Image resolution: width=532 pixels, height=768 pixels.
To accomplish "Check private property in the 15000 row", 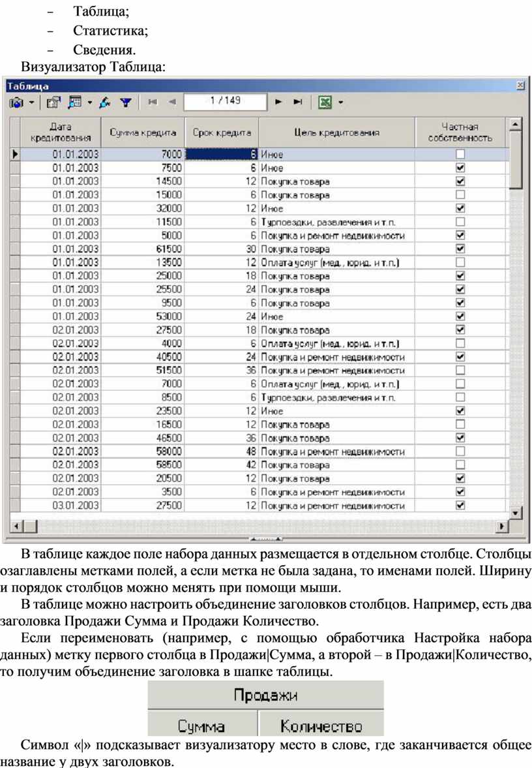I will [x=460, y=195].
